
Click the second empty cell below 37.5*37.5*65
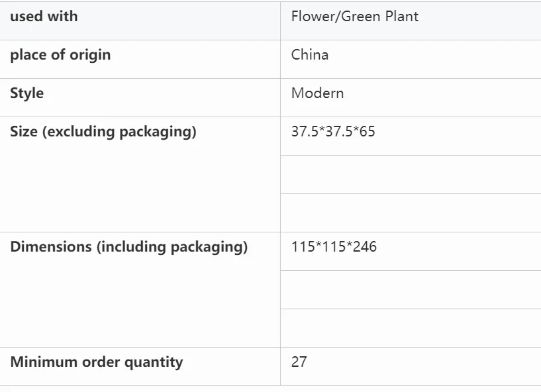(x=411, y=213)
